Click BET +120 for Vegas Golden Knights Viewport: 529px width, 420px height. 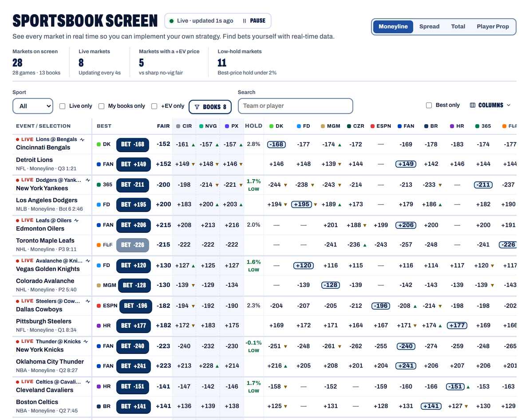(x=134, y=266)
